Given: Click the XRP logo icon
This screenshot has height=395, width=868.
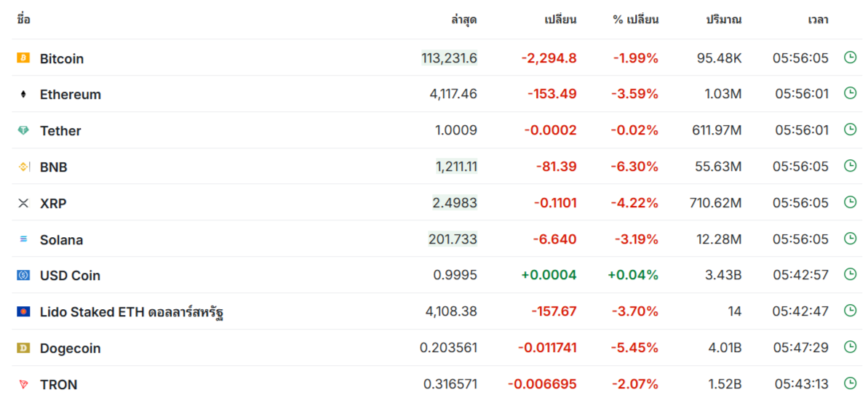Looking at the screenshot, I should click(23, 204).
